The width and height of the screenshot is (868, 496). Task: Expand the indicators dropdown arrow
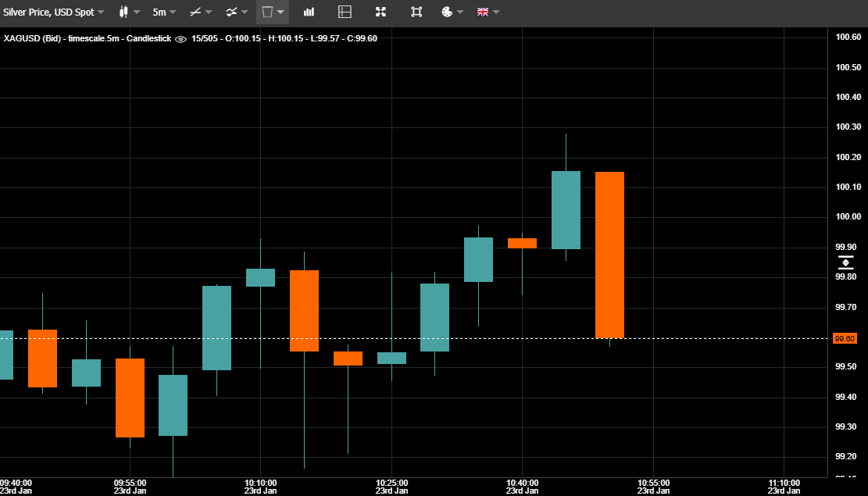[x=245, y=12]
